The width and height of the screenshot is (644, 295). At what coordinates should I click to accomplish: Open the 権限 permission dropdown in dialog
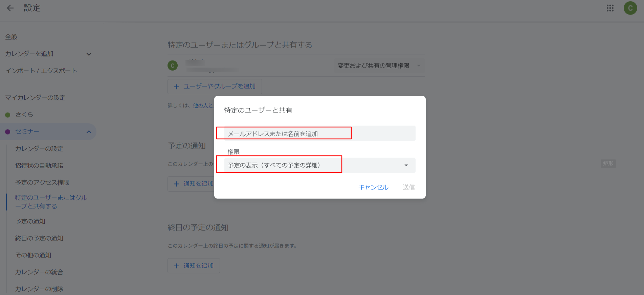point(406,165)
